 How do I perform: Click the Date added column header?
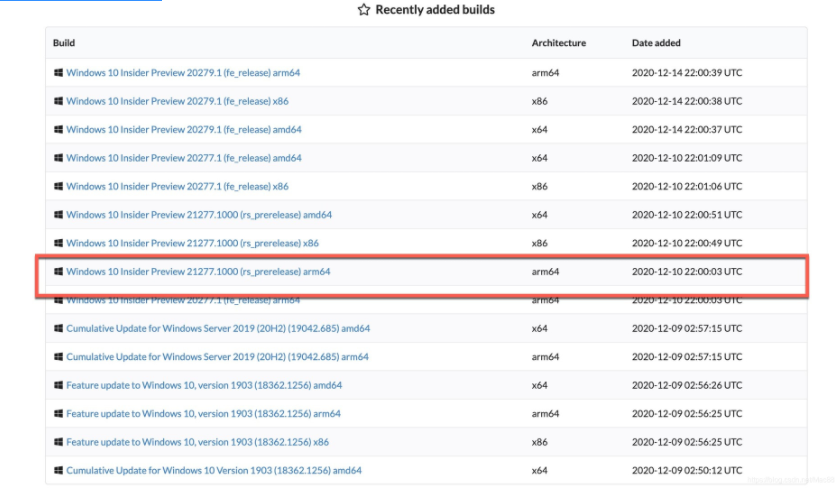click(x=656, y=43)
